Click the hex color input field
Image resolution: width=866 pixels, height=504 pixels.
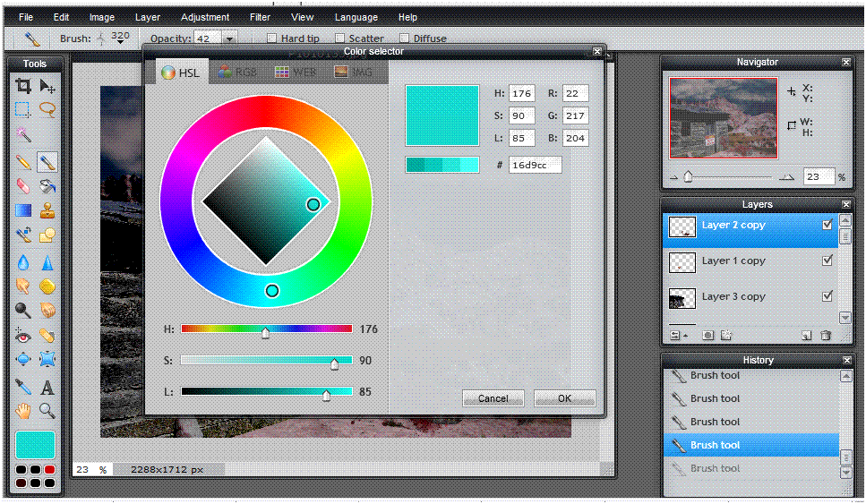pyautogui.click(x=534, y=165)
